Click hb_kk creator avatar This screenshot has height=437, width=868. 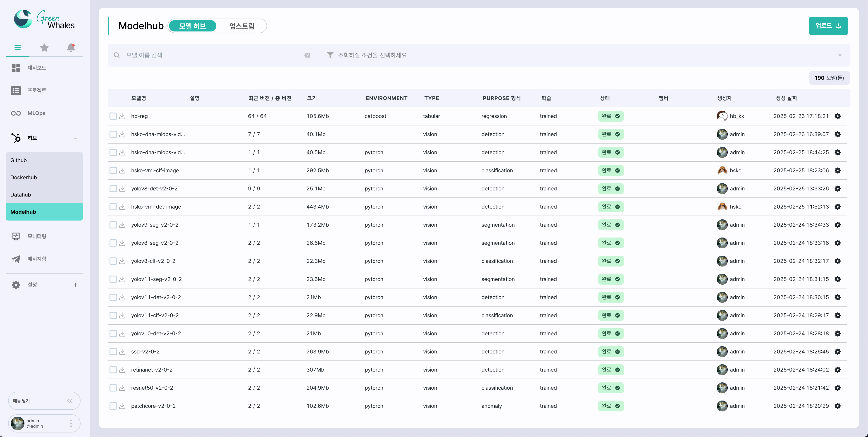[722, 116]
